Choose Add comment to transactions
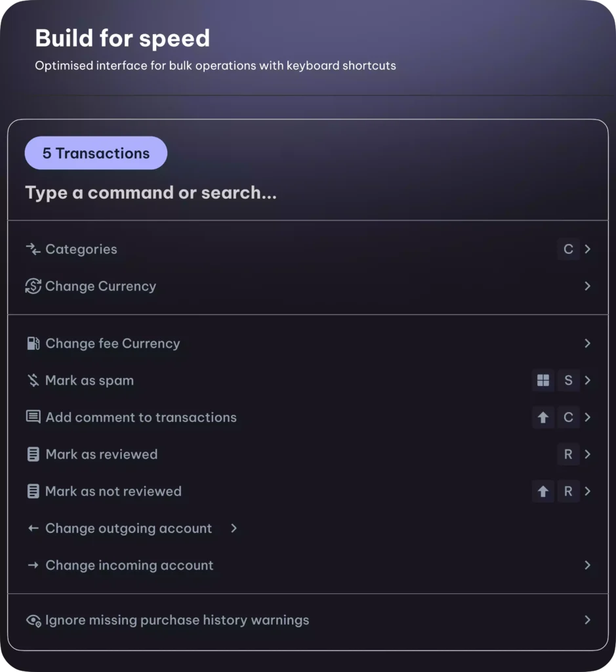616x672 pixels. [x=308, y=417]
